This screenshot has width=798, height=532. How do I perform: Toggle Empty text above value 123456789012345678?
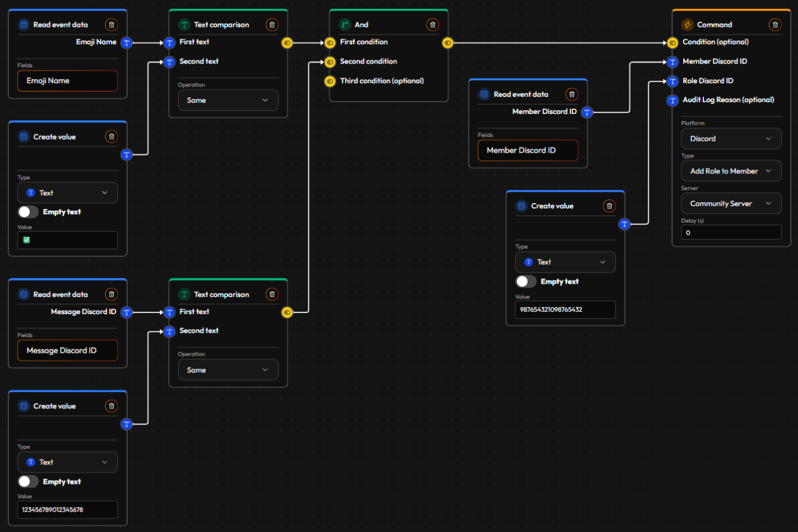tap(28, 482)
